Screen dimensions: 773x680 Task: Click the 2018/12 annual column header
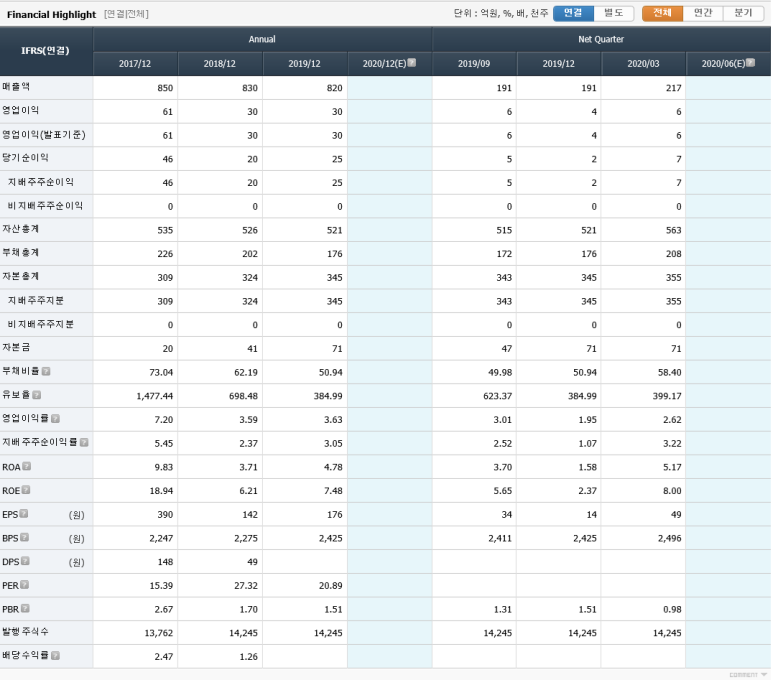220,64
